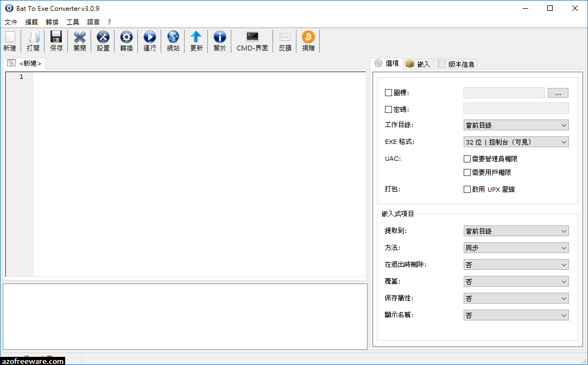The width and height of the screenshot is (588, 365).
Task: Click line 1 in the script editor
Action: click(199, 77)
